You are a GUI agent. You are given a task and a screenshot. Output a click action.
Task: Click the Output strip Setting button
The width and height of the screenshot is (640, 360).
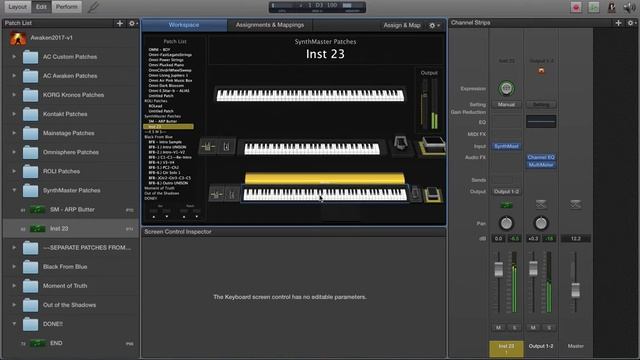(541, 104)
